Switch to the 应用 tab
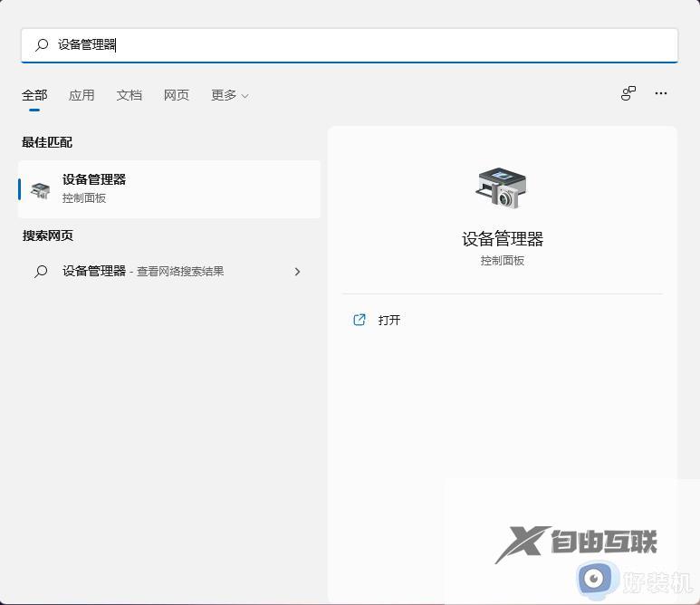 tap(82, 95)
